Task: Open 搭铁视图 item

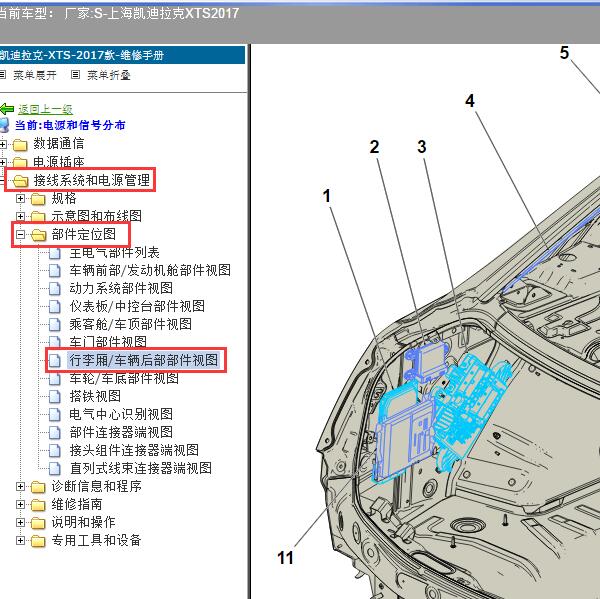Action: coord(95,396)
